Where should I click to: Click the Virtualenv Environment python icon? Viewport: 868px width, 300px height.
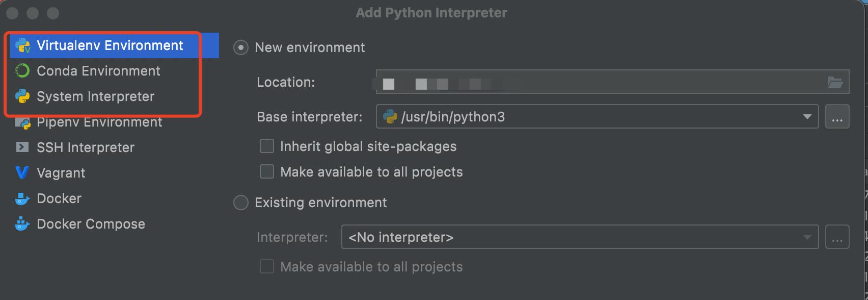click(x=23, y=45)
